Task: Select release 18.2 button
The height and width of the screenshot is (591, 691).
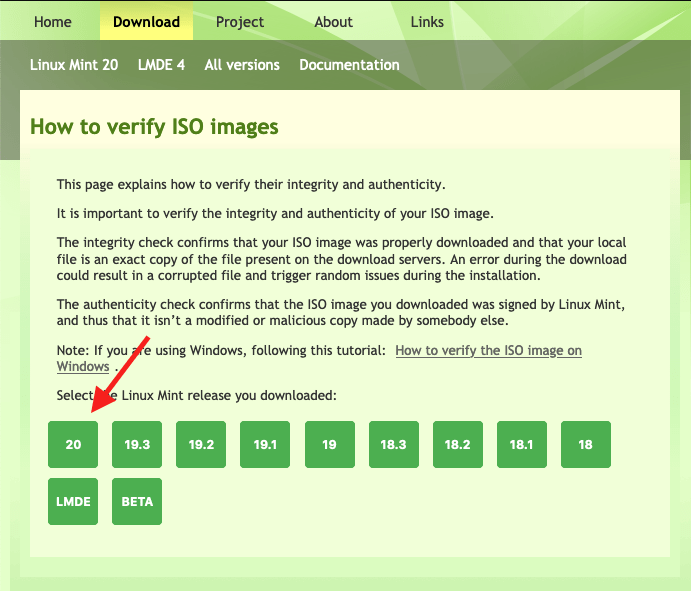Action: click(x=458, y=444)
